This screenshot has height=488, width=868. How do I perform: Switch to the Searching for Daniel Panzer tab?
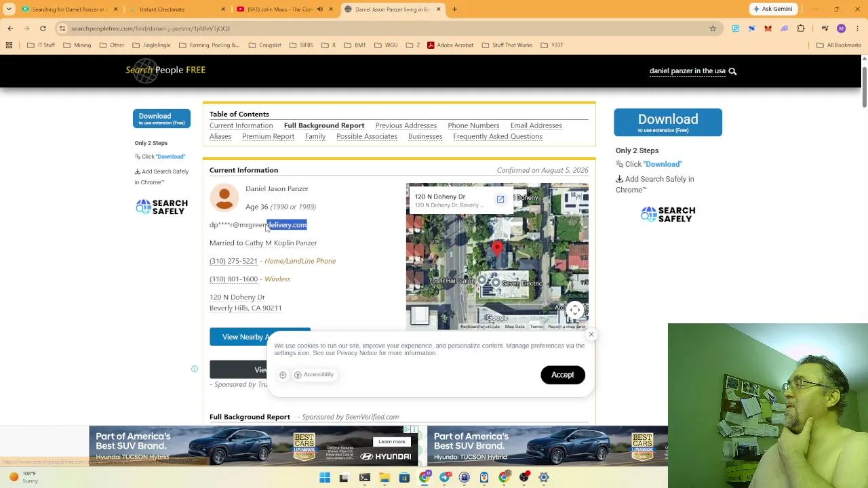pyautogui.click(x=68, y=9)
